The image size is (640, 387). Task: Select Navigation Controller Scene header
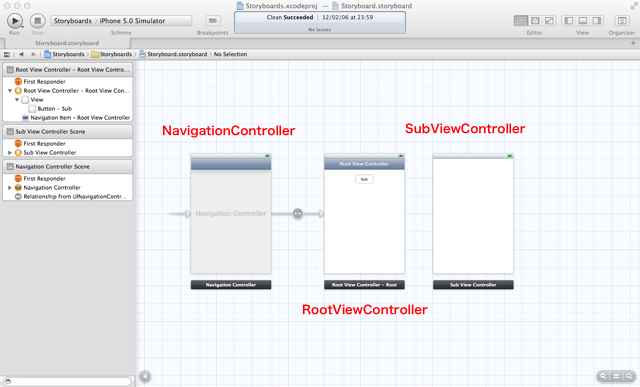click(x=68, y=167)
